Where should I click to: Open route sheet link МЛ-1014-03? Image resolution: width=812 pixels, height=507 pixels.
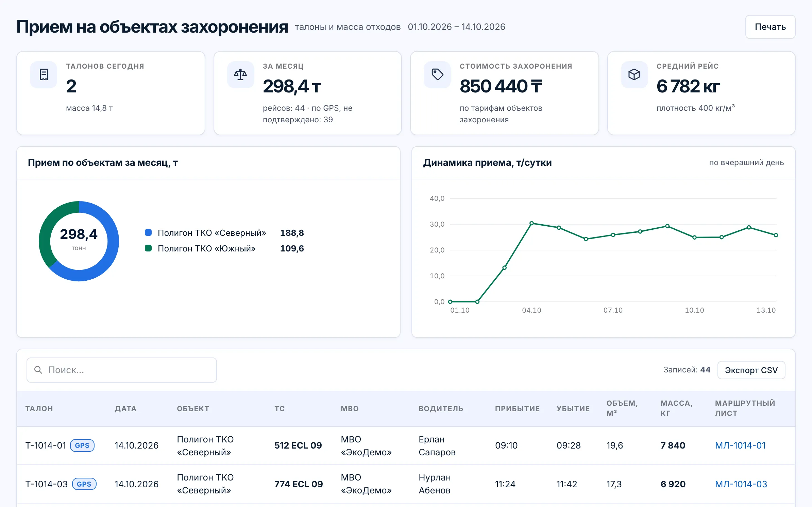tap(741, 484)
